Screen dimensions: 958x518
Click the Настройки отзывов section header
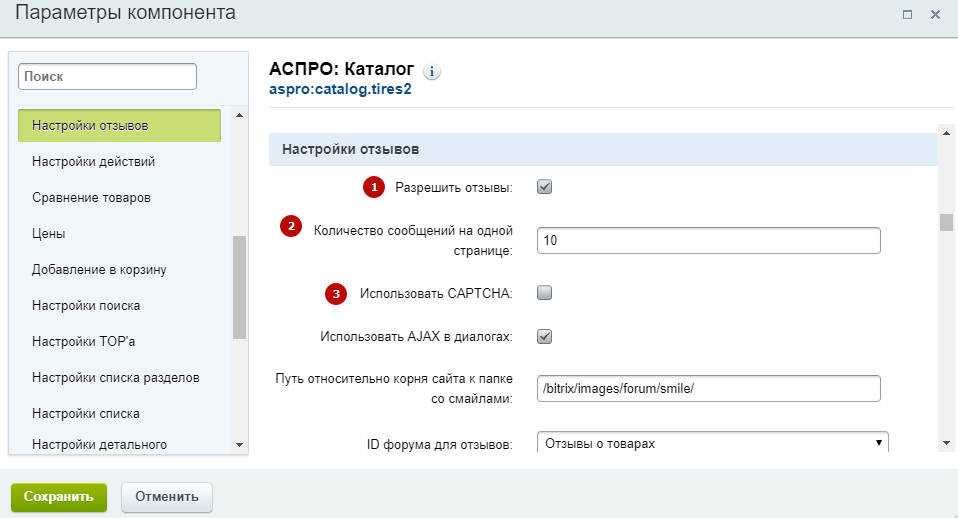(603, 149)
